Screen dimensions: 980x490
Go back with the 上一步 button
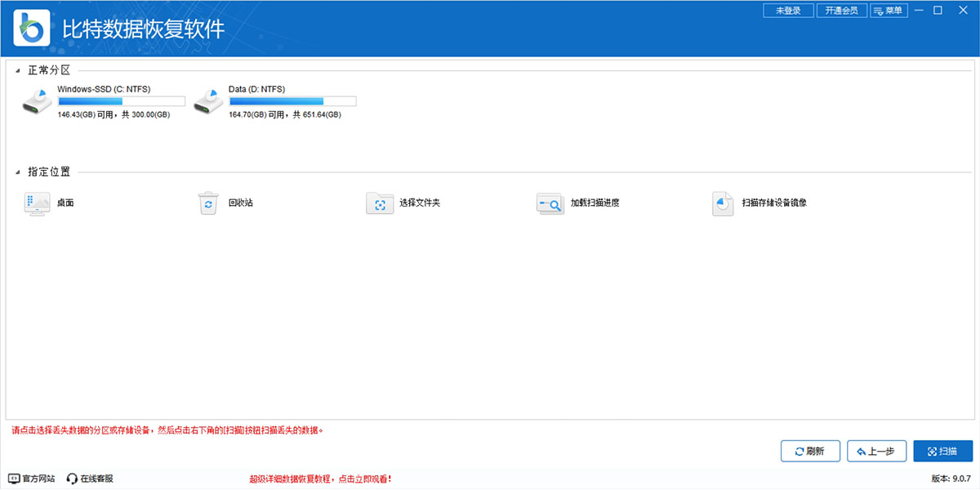pos(876,452)
